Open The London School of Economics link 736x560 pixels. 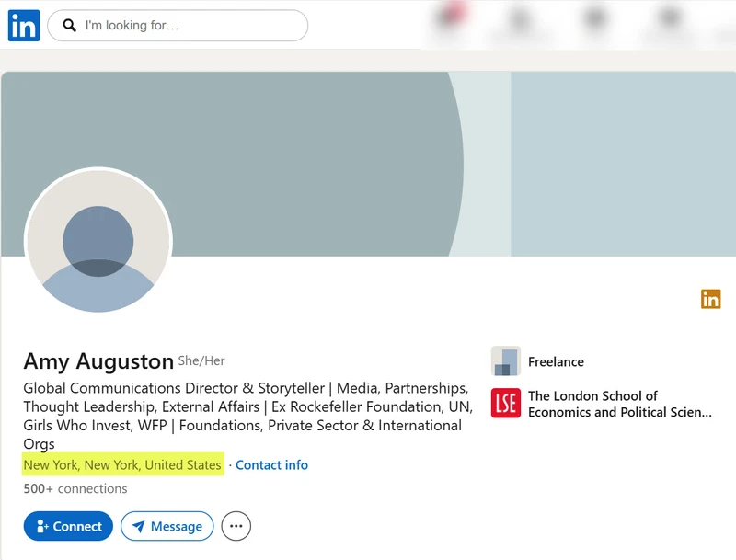point(619,404)
